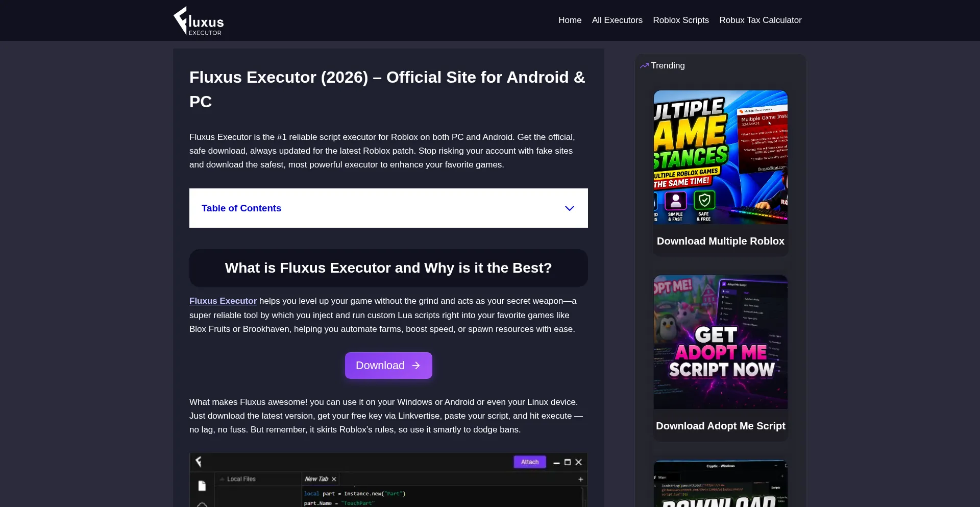
Task: Open All Executors in the navigation
Action: click(617, 20)
